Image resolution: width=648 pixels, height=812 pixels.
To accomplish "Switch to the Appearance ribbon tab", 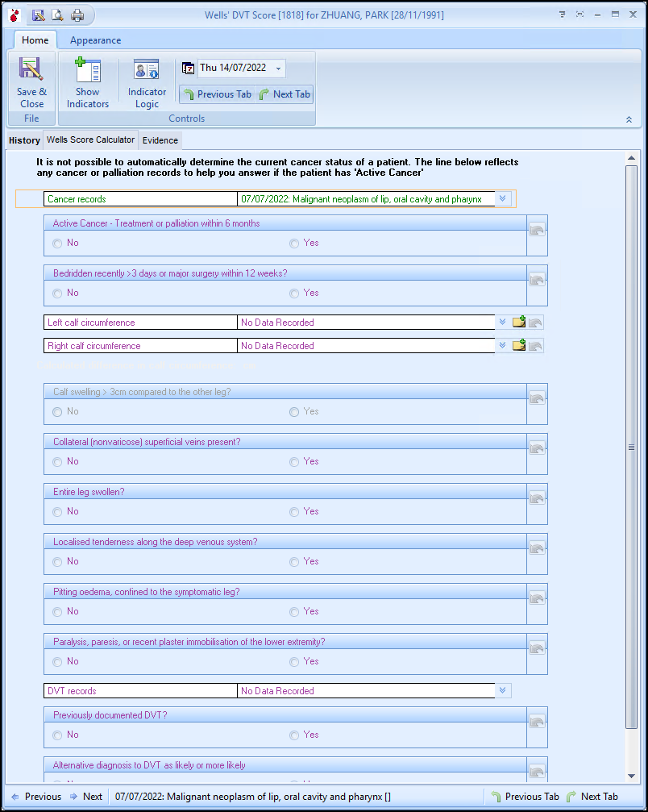I will (x=95, y=40).
